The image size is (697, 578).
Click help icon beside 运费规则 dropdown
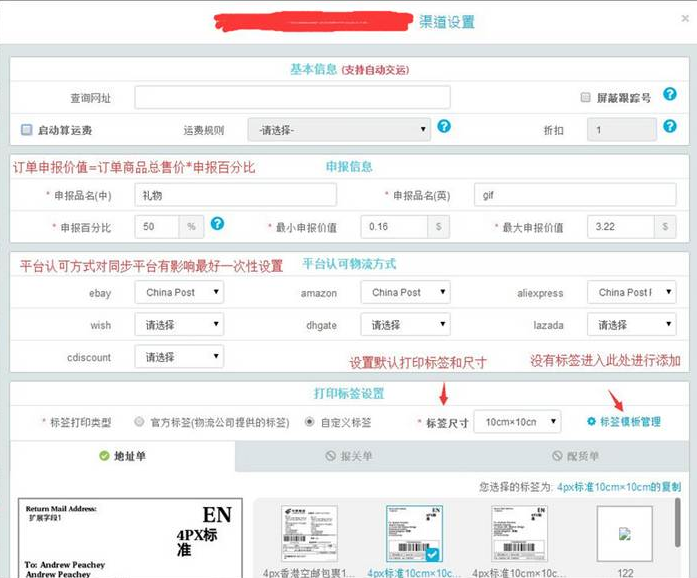(444, 127)
